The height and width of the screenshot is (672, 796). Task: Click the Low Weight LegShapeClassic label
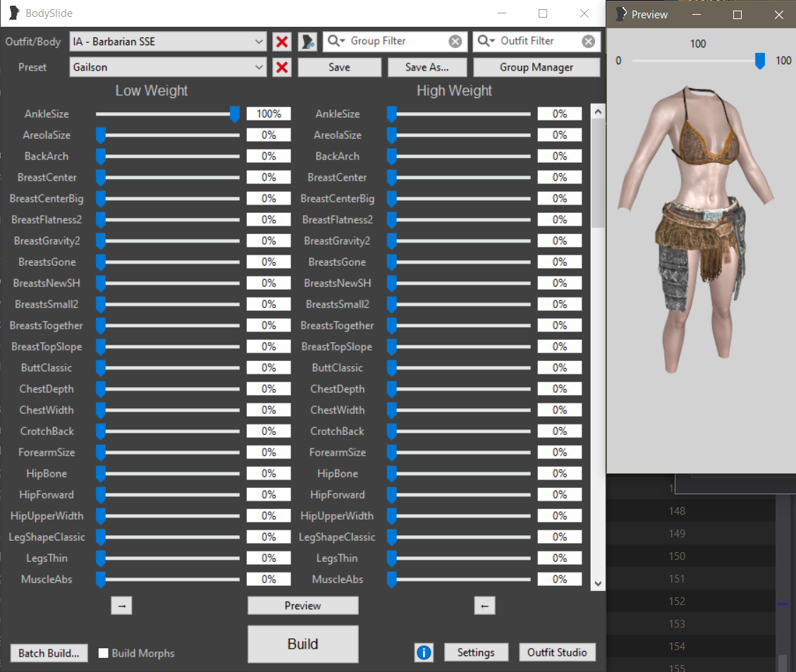(x=47, y=537)
